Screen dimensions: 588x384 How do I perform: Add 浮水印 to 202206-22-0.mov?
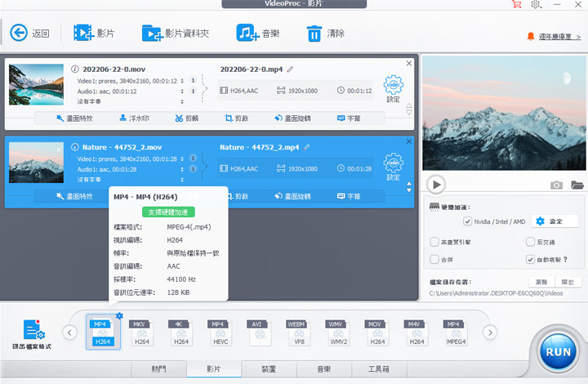(134, 118)
